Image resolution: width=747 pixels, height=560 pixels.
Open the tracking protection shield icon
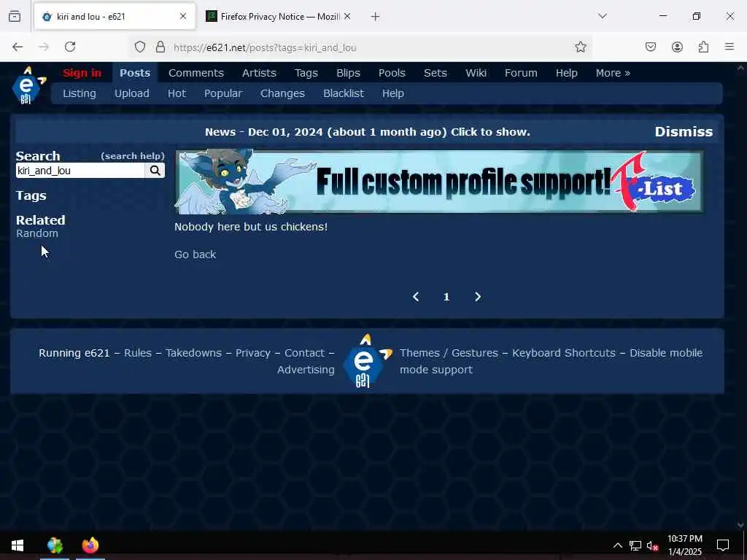[x=139, y=47]
